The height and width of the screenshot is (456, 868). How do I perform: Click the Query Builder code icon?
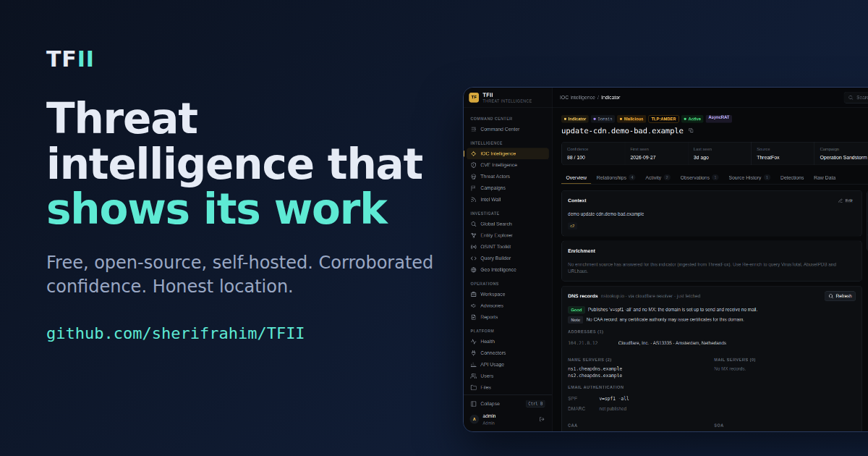click(474, 258)
